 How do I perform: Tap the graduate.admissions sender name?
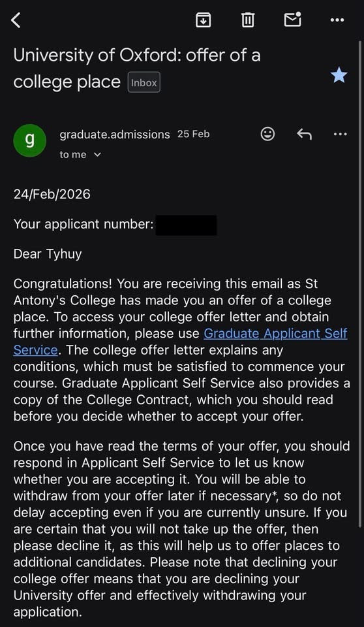tap(115, 135)
